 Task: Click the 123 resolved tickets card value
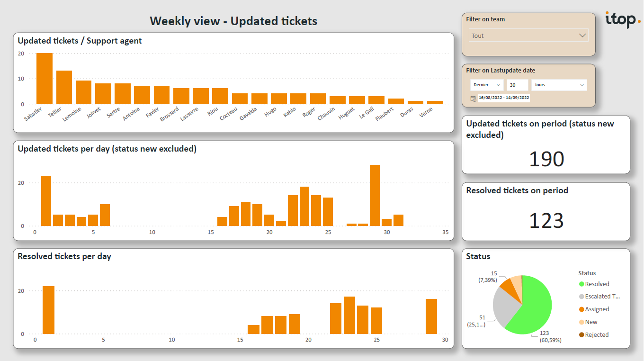pyautogui.click(x=546, y=221)
